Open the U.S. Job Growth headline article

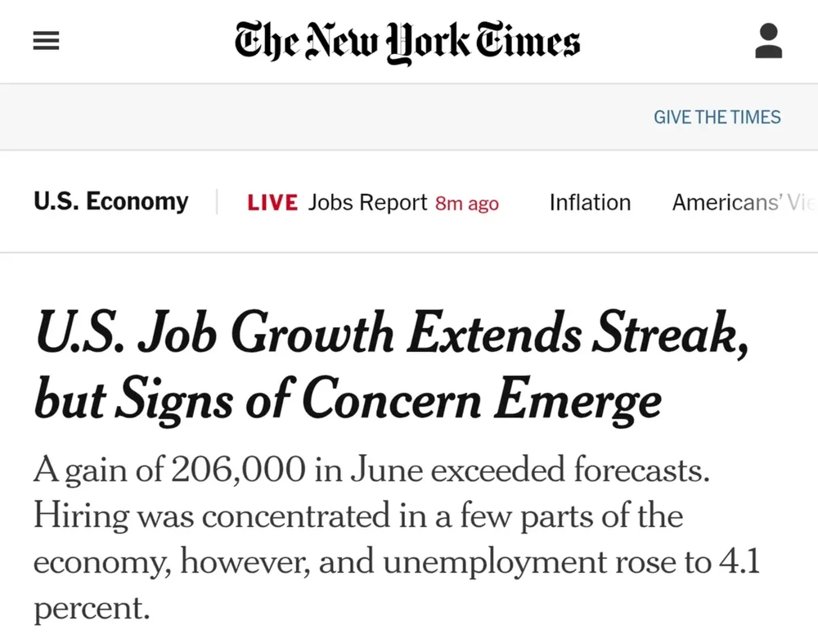(391, 366)
